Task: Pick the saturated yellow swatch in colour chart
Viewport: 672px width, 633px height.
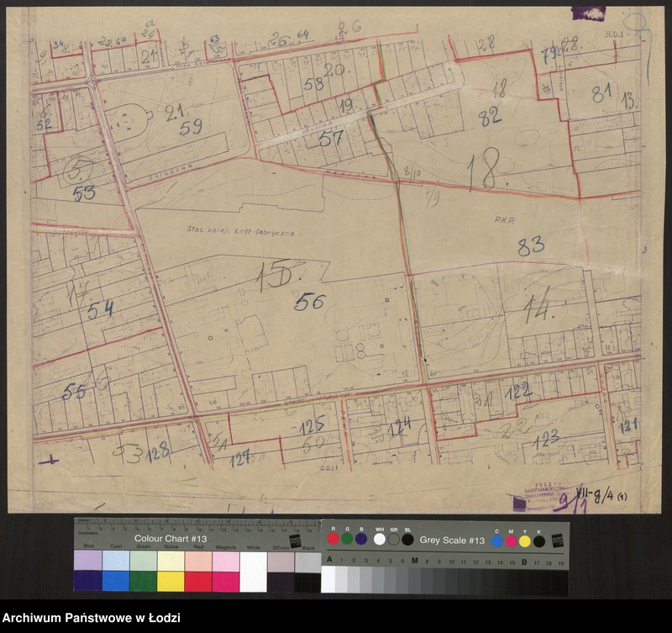Action: tap(171, 582)
